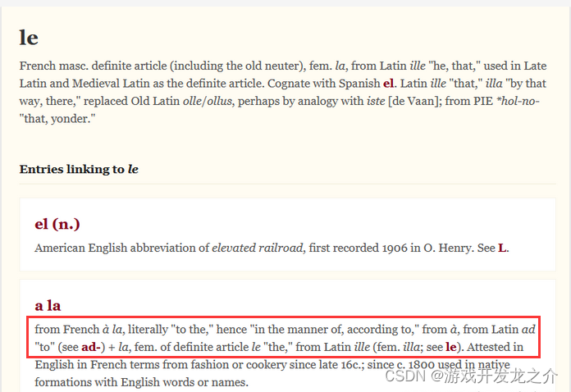Click the text 'formations with English words or names.'
571x392 pixels.
pos(142,382)
